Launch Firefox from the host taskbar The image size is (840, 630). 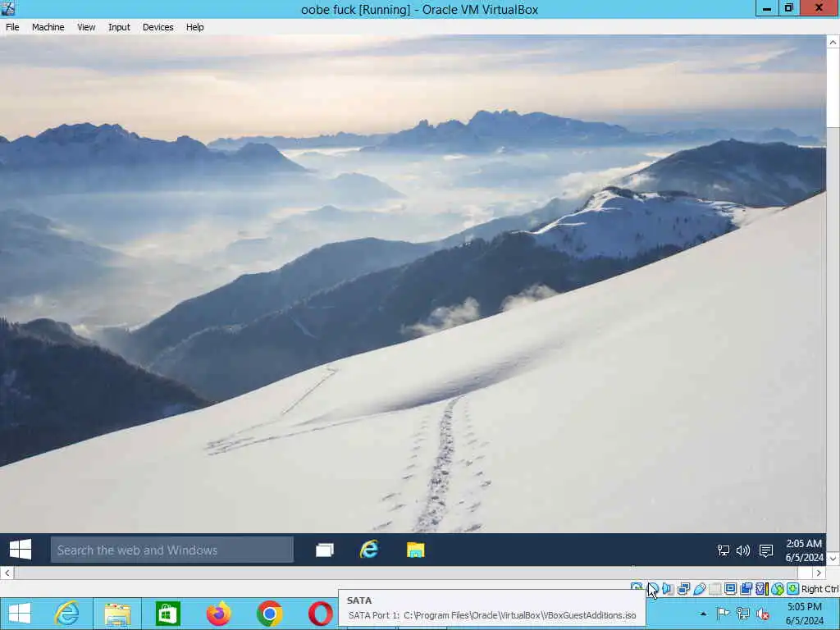pos(218,614)
